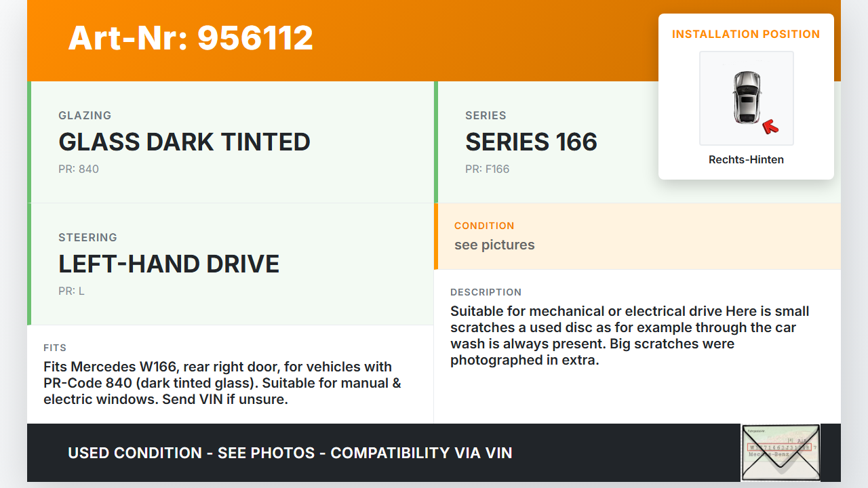This screenshot has width=868, height=488.
Task: Click the Installation Position title
Action: tap(746, 34)
